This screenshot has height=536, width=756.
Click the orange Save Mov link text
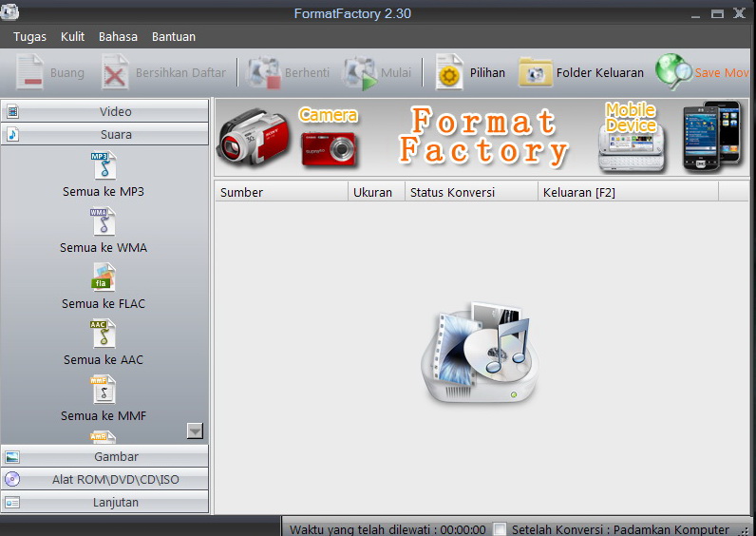pyautogui.click(x=722, y=73)
